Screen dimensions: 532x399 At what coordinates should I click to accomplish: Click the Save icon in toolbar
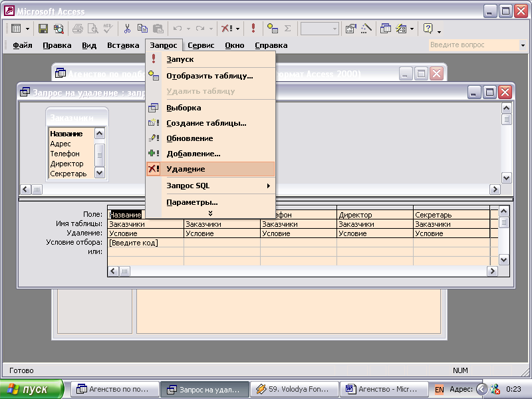(43, 29)
